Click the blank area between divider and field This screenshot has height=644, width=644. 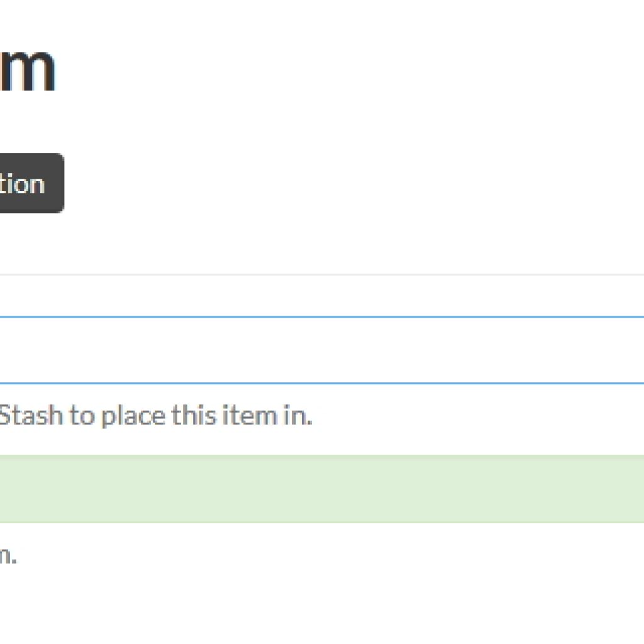(x=322, y=296)
